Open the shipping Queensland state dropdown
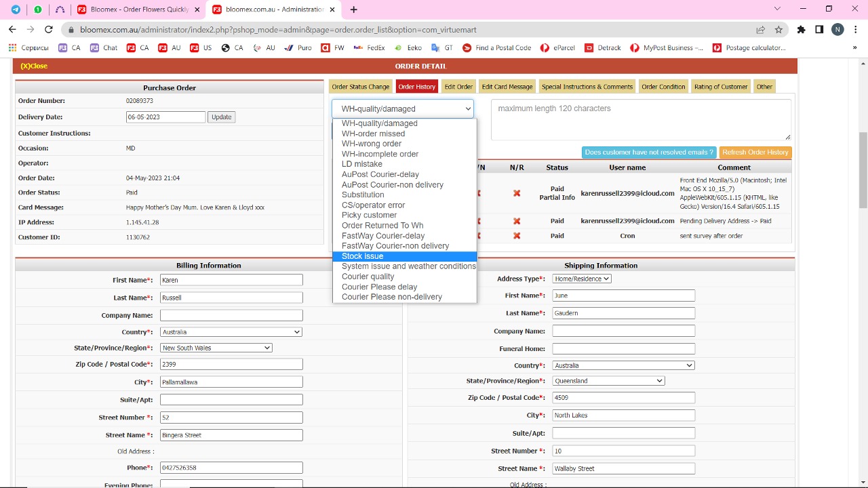 tap(608, 381)
